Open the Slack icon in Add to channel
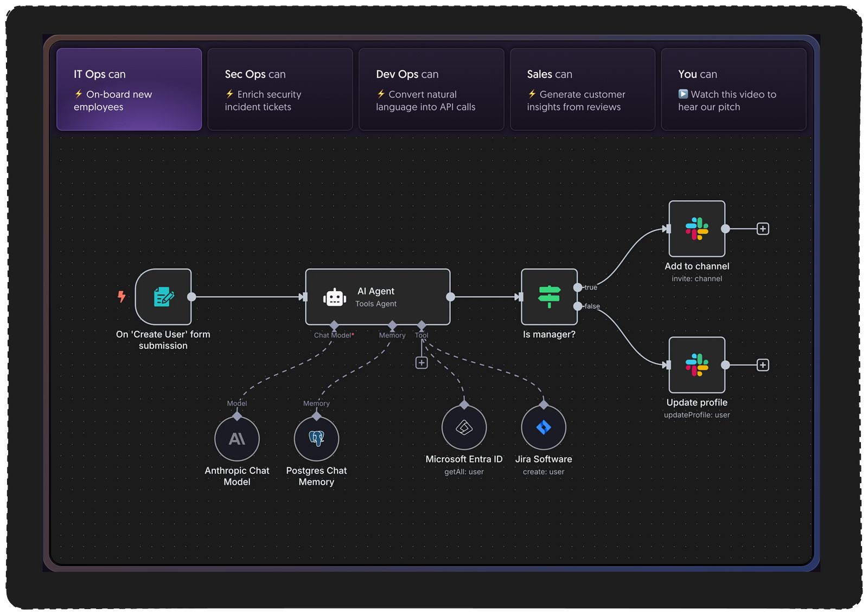The image size is (868, 615). click(x=697, y=228)
